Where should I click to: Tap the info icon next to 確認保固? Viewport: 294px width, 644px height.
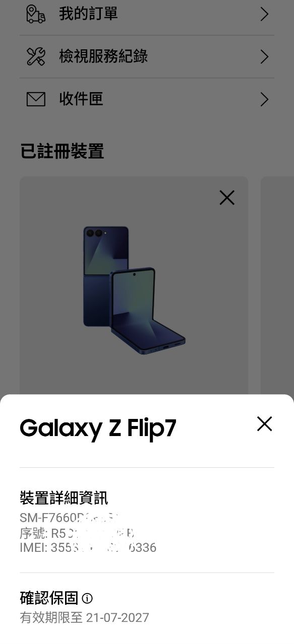(x=87, y=598)
